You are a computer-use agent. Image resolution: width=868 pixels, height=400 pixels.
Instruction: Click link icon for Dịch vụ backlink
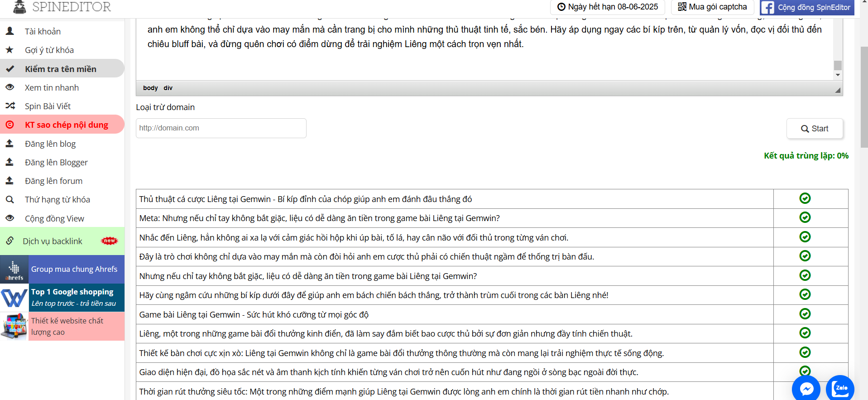(x=10, y=241)
